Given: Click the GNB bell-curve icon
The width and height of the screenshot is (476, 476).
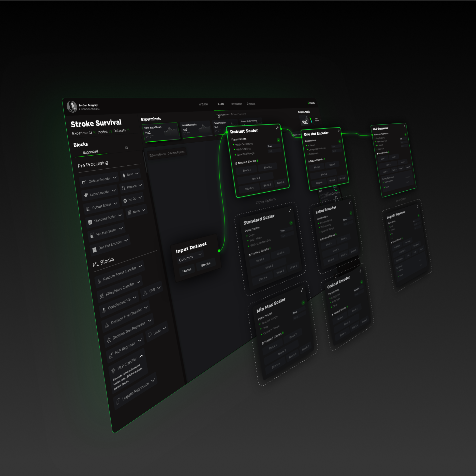Looking at the screenshot, I should pos(145,293).
